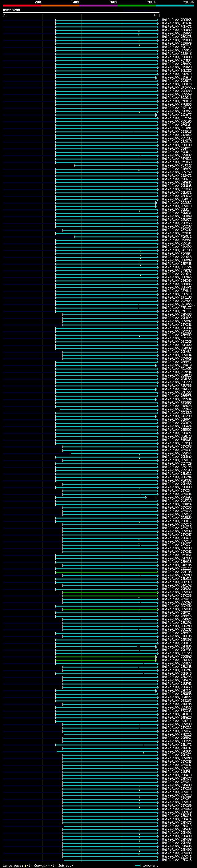
Task: Click the purple ~60% identity legend segment
Action: [99, 6]
